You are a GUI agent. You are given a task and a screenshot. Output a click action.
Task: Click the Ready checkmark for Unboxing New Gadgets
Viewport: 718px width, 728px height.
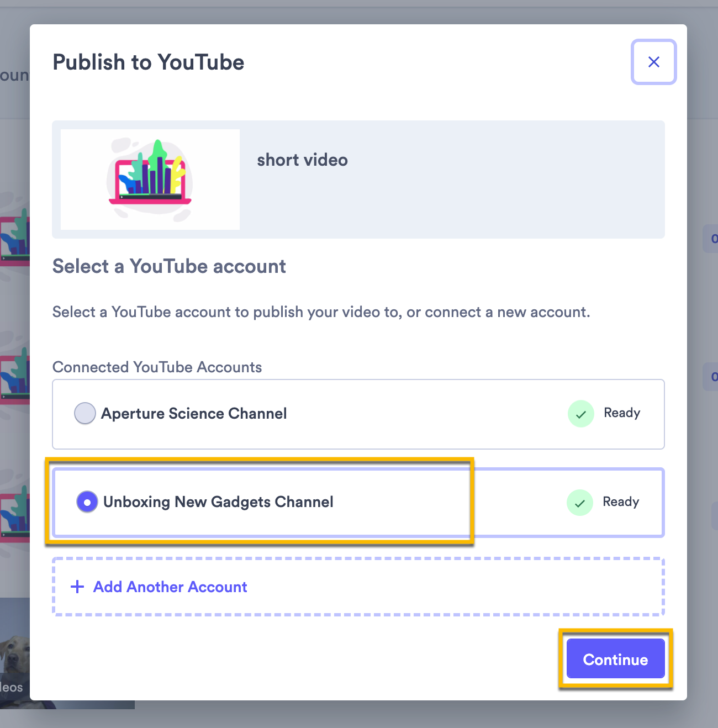(x=580, y=503)
